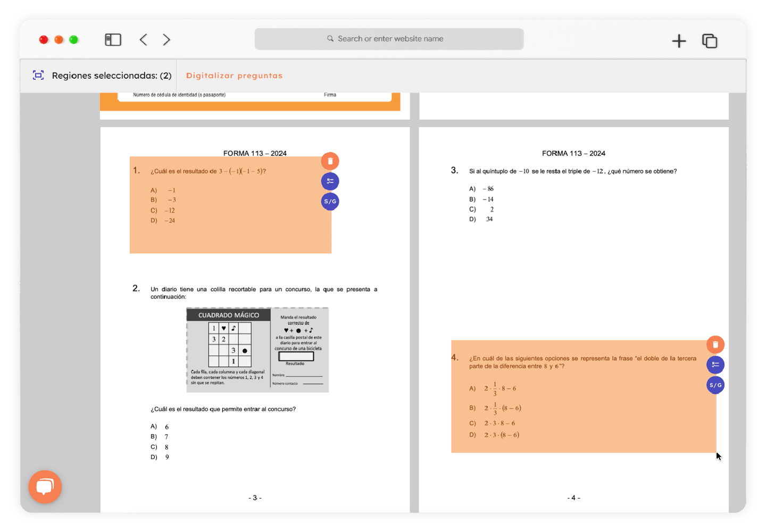Click page number - 3 - footer
This screenshot has height=532, width=766.
255,498
